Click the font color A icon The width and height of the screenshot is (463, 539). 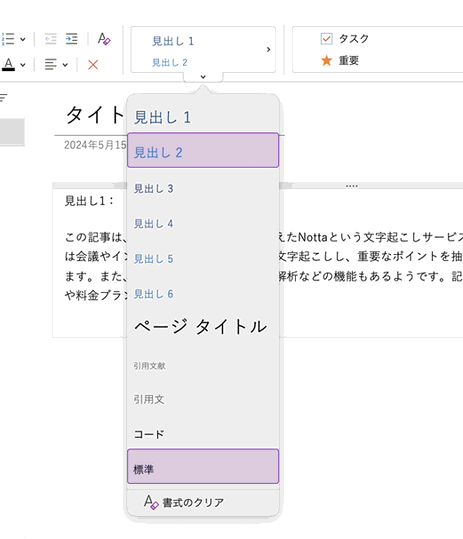[9, 64]
